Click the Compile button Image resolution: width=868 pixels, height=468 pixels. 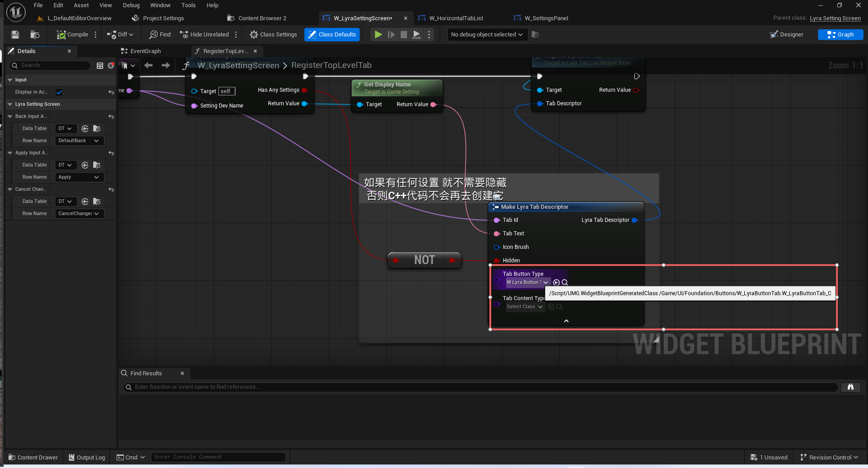72,35
